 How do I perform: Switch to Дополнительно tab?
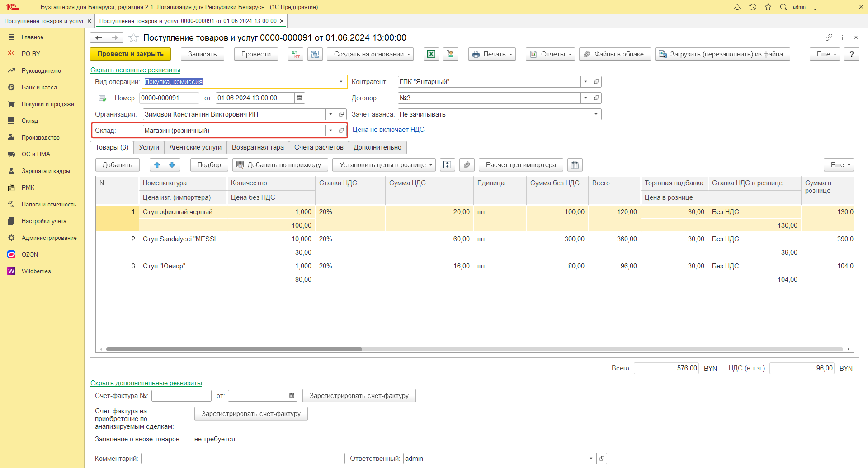click(377, 147)
